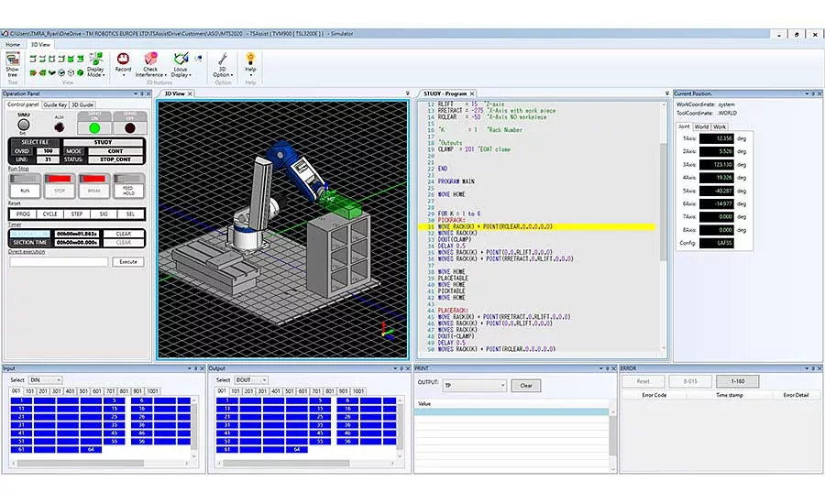Click the Execute button

tap(127, 262)
